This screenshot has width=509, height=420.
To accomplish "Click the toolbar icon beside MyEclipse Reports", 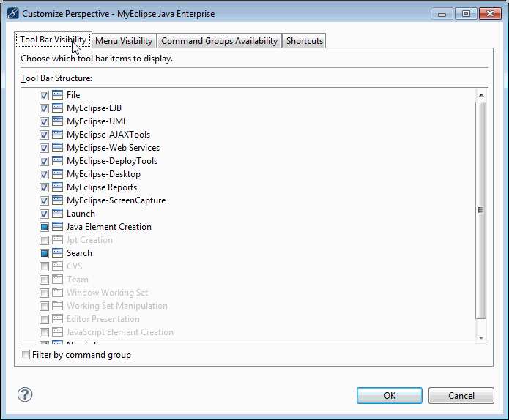I will pyautogui.click(x=57, y=187).
